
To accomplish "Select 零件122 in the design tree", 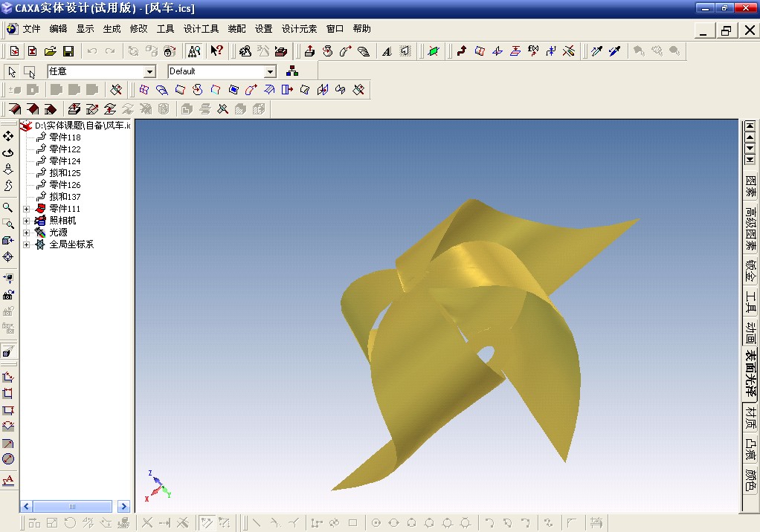I will click(x=65, y=149).
